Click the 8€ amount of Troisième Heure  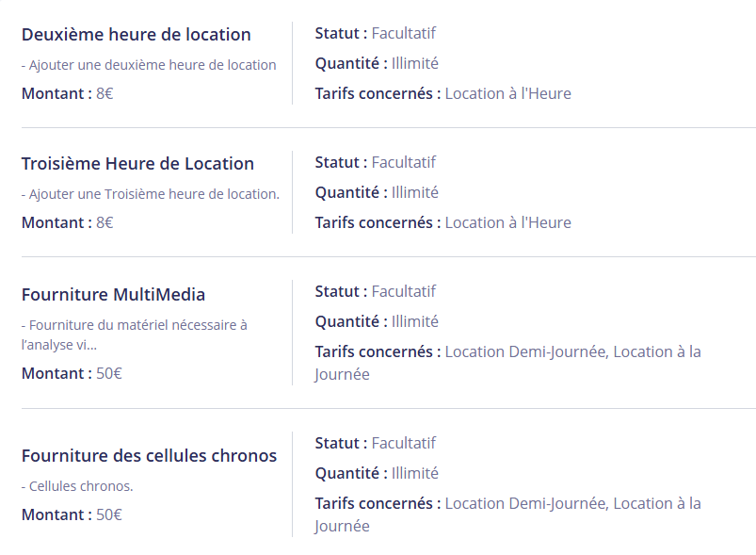point(105,222)
